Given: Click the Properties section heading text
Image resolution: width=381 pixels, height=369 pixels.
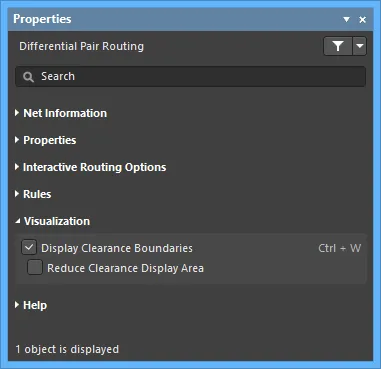Looking at the screenshot, I should pos(50,140).
